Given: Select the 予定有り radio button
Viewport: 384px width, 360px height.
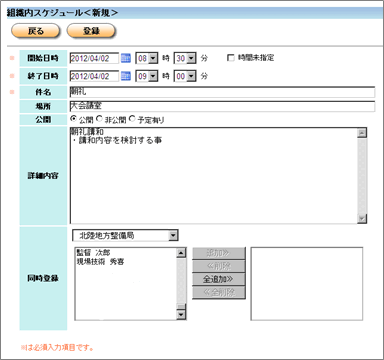Looking at the screenshot, I should tap(132, 119).
